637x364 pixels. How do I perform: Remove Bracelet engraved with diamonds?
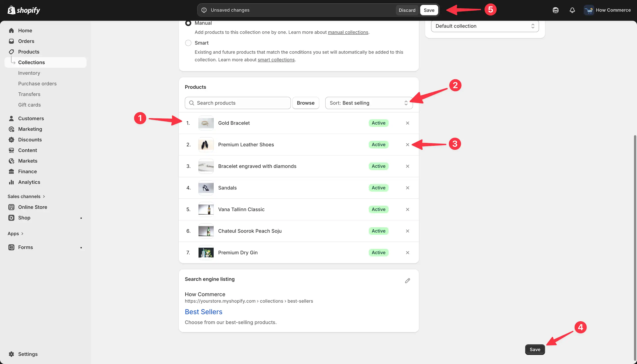[x=407, y=166]
